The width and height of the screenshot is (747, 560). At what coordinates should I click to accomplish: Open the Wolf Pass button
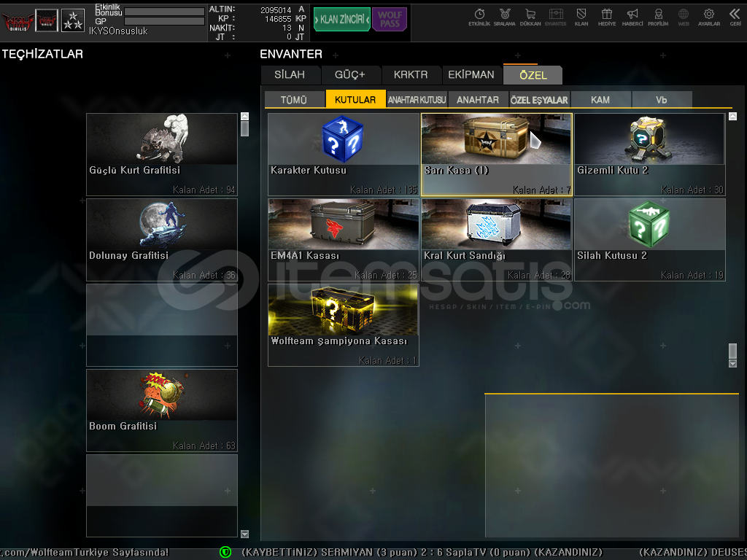tap(390, 20)
